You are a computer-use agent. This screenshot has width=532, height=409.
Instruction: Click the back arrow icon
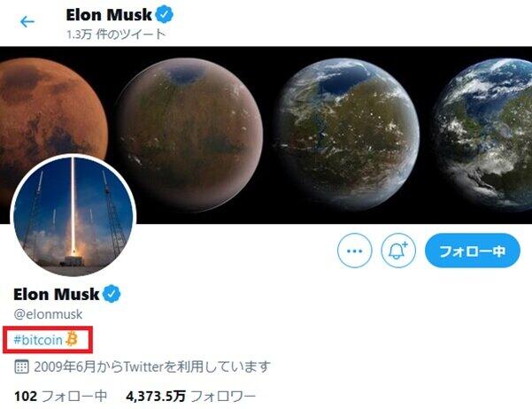pos(27,22)
